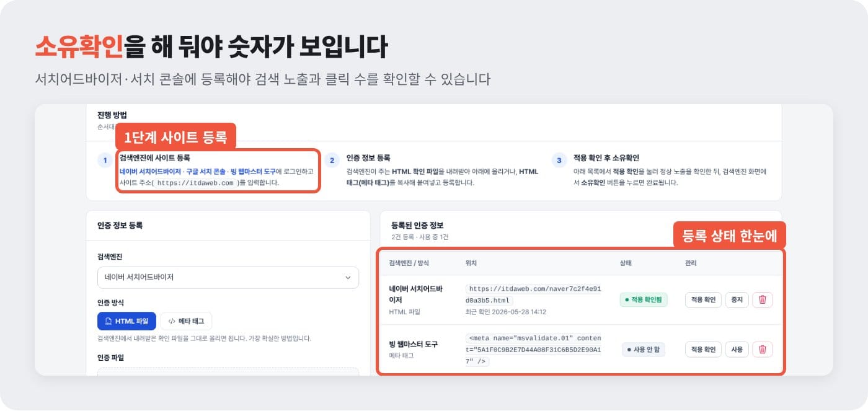Click the 인증 정보 등록 panel heading
Screen dimensions: 868x411
[x=120, y=226]
